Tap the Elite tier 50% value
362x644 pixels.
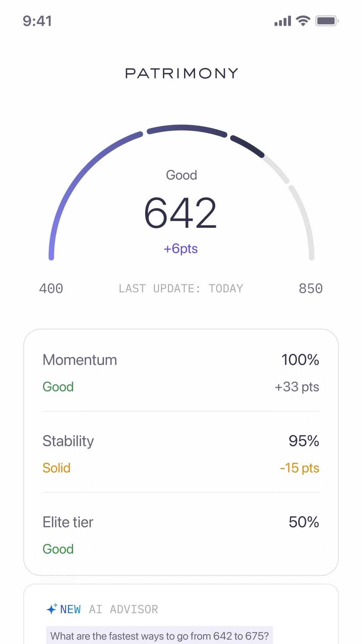coord(304,522)
